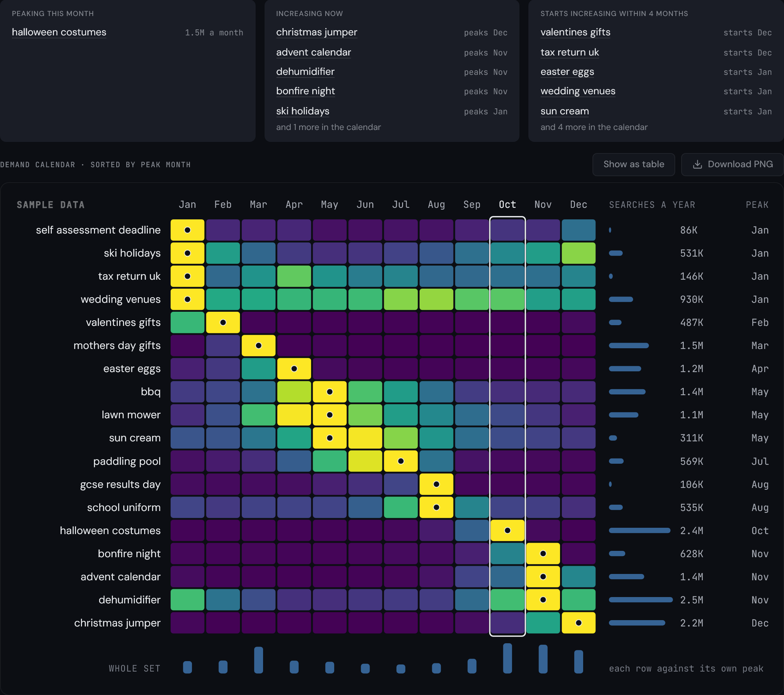Screen dimensions: 784x695
Task: Click halloween costumes Oct peak cell
Action: click(507, 530)
